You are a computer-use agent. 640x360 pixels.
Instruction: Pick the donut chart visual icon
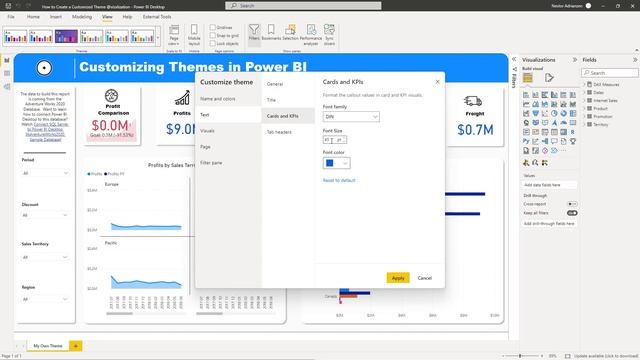tap(564, 113)
